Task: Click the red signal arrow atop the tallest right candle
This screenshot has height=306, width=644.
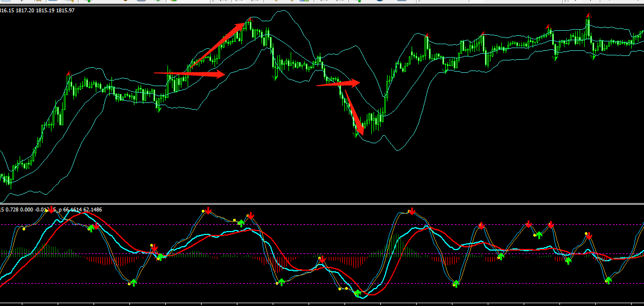Action: (x=587, y=15)
